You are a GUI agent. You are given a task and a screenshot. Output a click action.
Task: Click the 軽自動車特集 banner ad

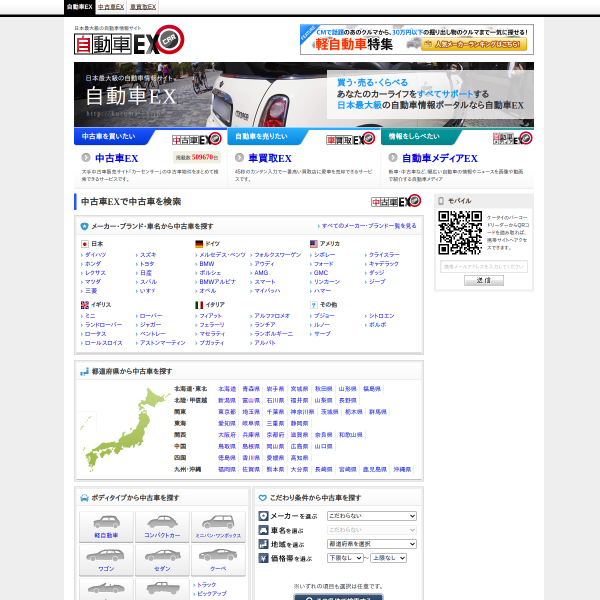[416, 39]
